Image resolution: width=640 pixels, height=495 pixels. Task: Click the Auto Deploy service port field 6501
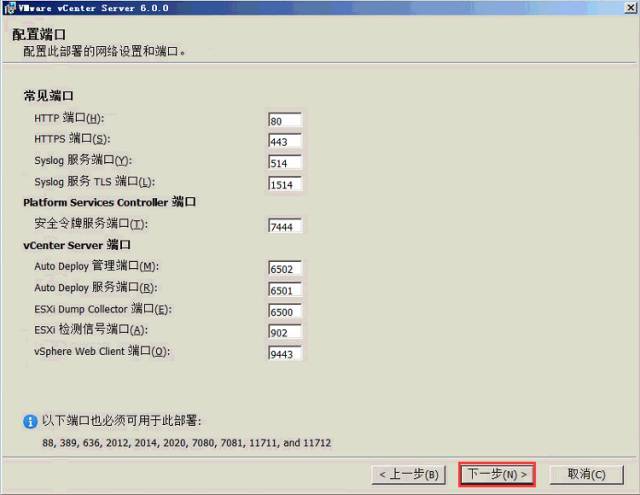pyautogui.click(x=285, y=290)
